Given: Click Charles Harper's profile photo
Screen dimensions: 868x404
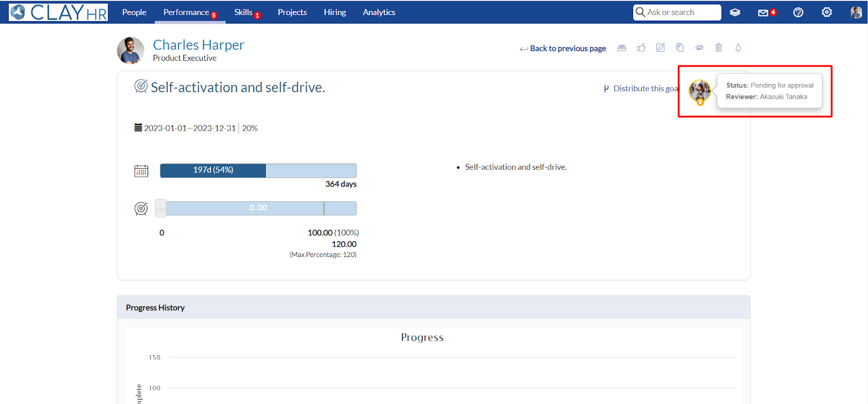Looking at the screenshot, I should 131,50.
